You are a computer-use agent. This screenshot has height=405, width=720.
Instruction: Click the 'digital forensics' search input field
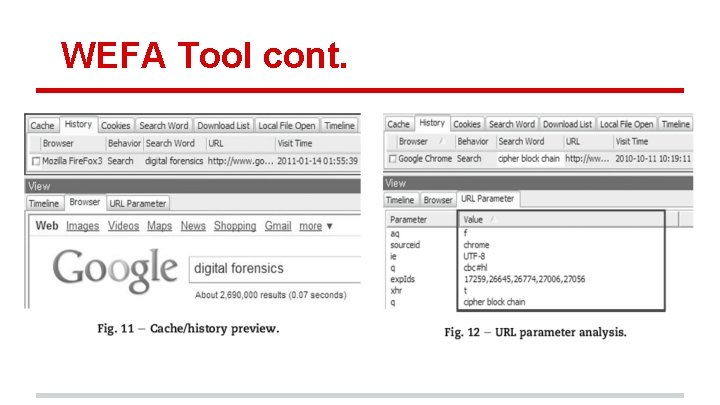coord(275,269)
